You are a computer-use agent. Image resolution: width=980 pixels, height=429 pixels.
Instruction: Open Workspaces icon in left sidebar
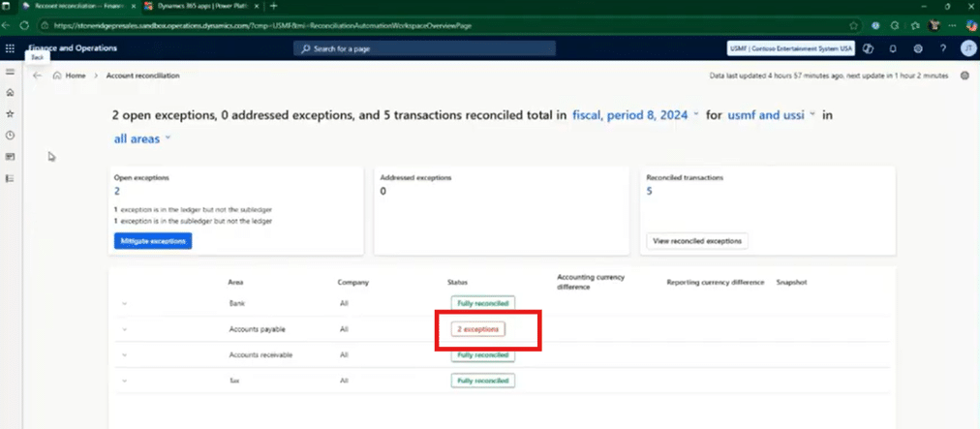click(x=10, y=157)
